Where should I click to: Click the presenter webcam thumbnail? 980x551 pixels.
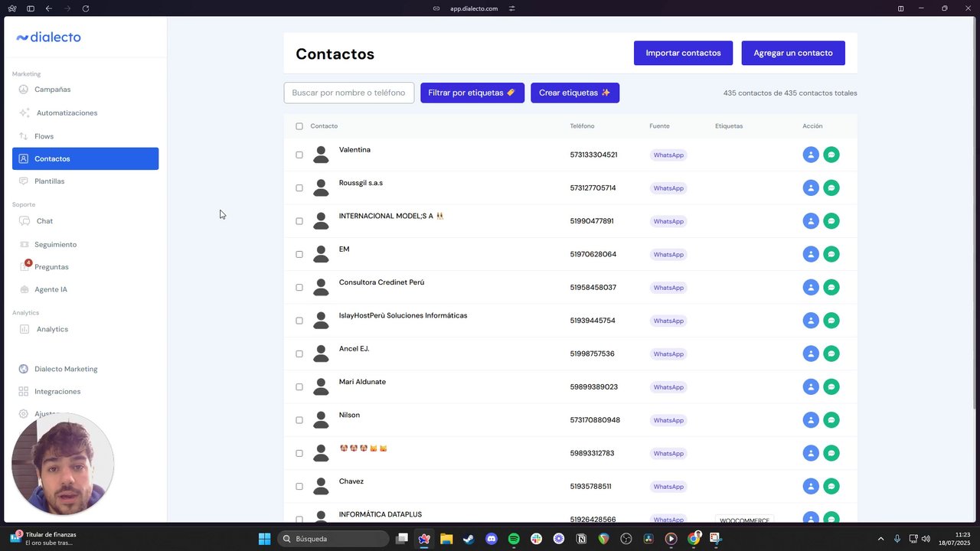click(63, 465)
